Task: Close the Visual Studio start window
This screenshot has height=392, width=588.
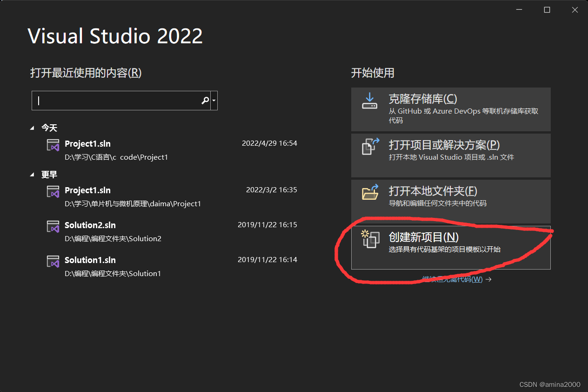Action: point(575,10)
